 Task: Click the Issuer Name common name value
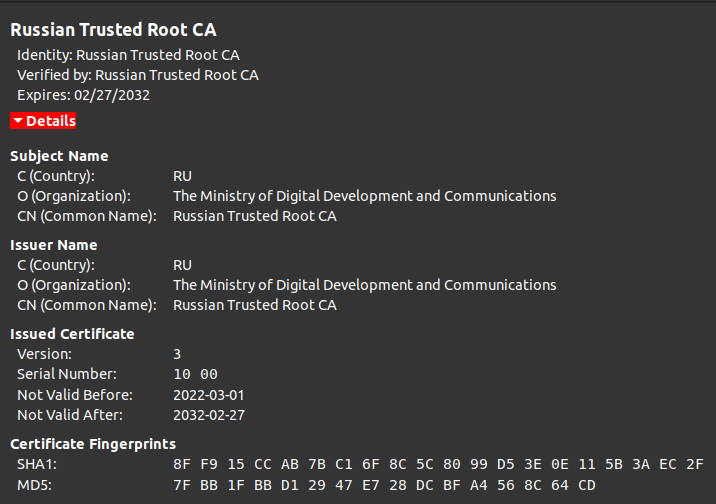pyautogui.click(x=254, y=305)
